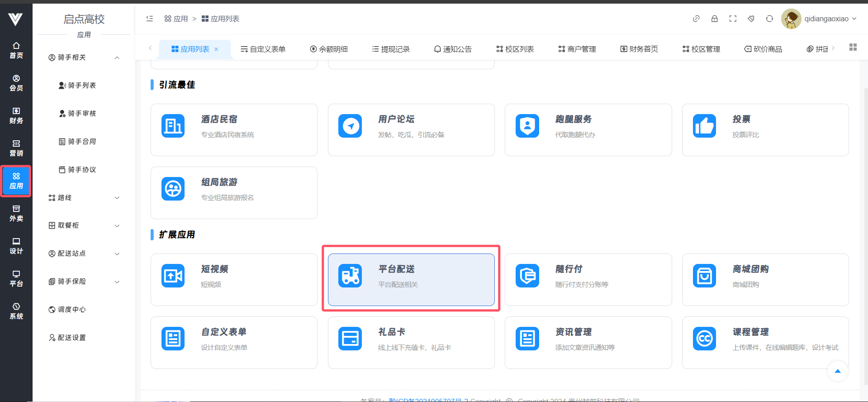Viewport: 868px width, 402px height.
Task: Open the 外卖 sidebar section
Action: [16, 214]
